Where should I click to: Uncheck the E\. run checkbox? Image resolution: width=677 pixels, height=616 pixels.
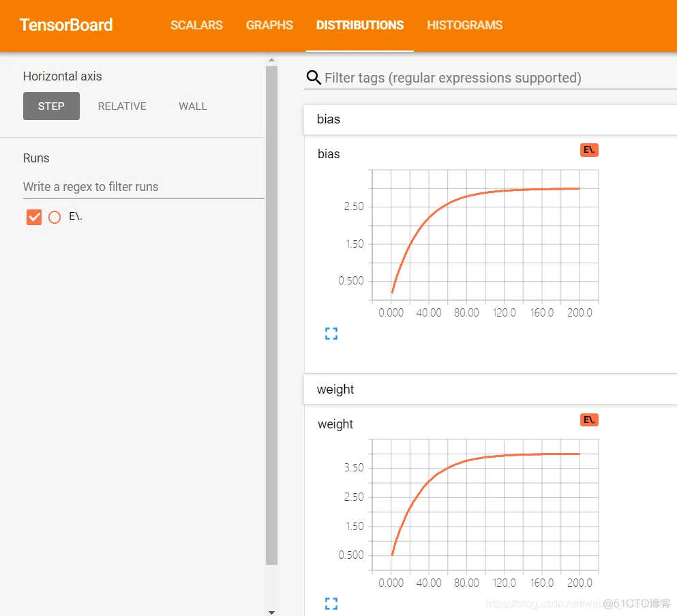(x=34, y=217)
